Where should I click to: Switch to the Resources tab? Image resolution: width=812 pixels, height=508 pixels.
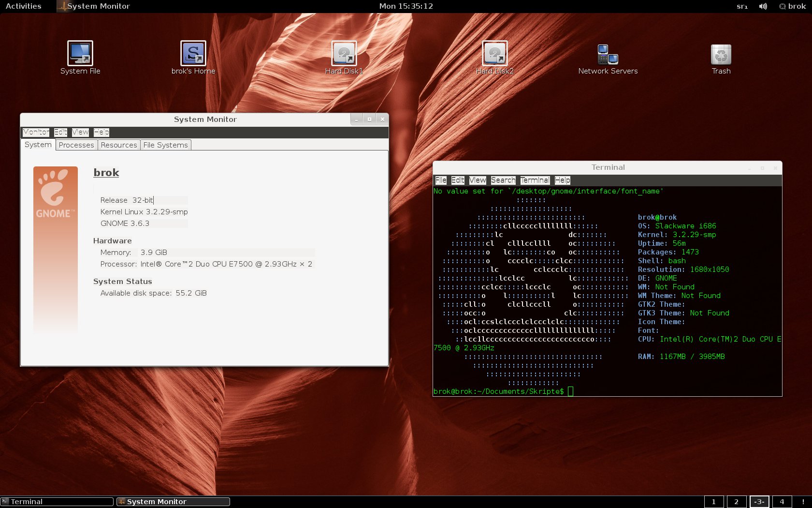tap(119, 145)
